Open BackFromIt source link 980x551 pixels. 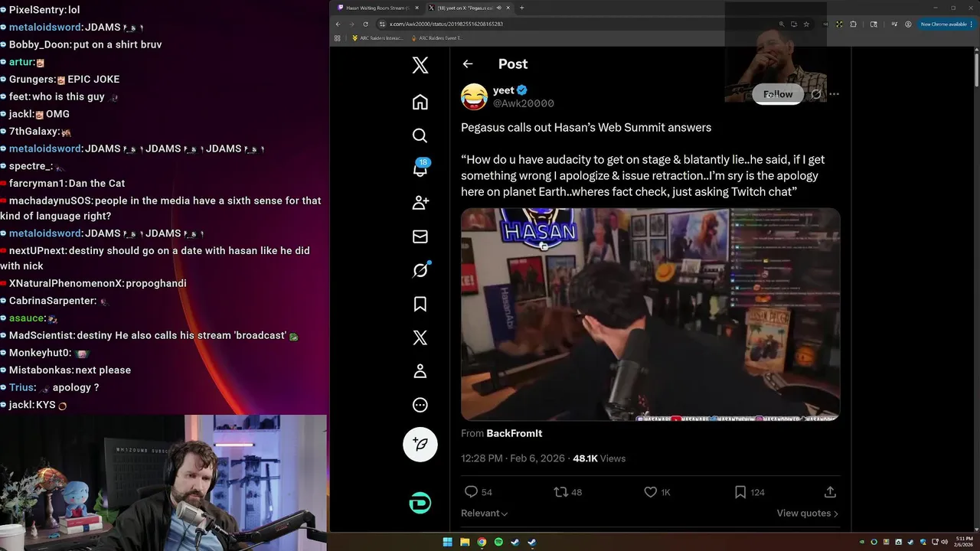pos(514,433)
